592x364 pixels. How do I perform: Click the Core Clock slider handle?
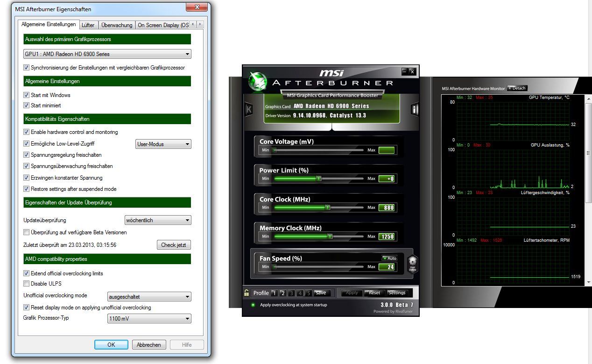click(327, 207)
